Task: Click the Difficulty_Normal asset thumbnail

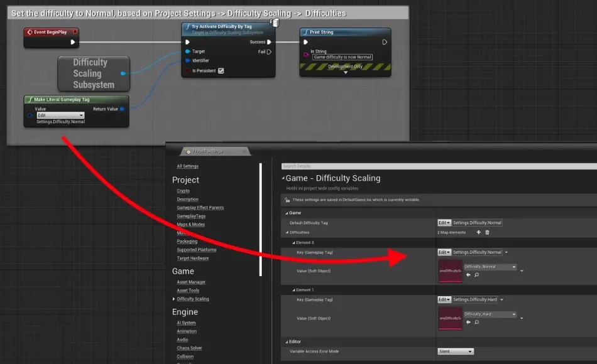Action: (450, 271)
